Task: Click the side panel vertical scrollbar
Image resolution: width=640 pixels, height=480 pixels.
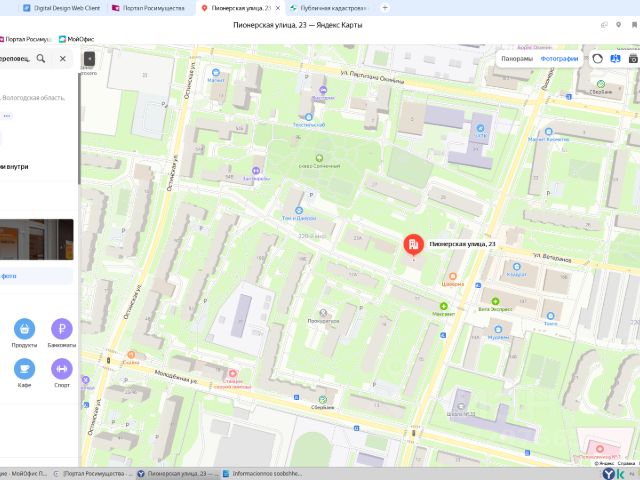Action: point(79,129)
